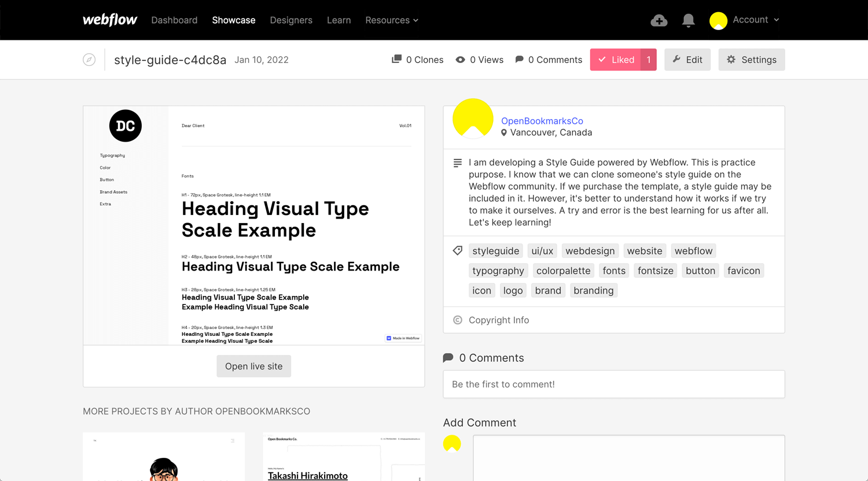Viewport: 868px width, 481px height.
Task: Click the 0 Clones counter
Action: point(418,60)
